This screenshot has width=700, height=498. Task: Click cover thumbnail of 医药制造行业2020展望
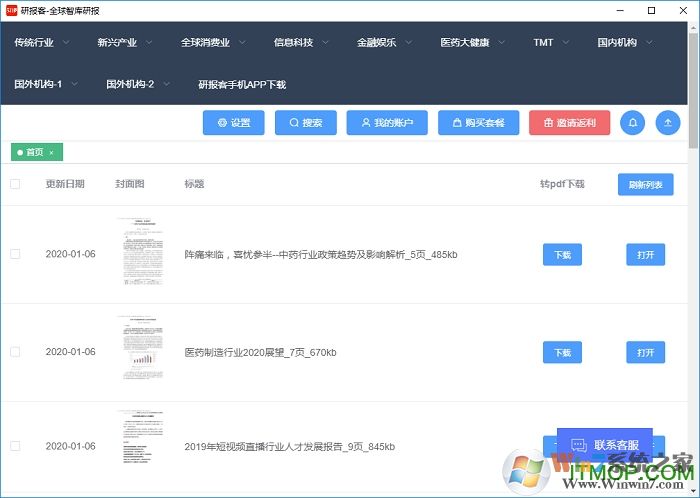[x=142, y=349]
